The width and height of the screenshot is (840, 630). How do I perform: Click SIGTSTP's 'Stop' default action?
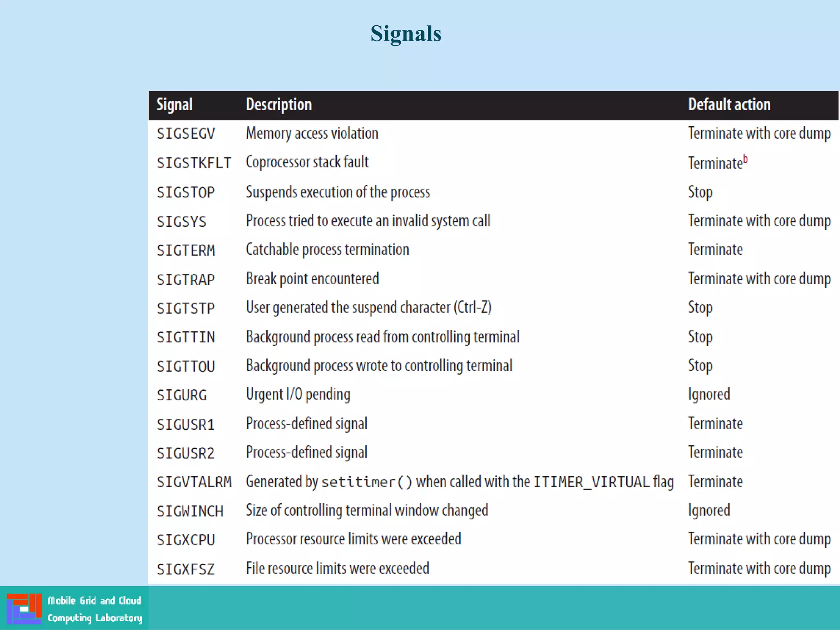700,308
